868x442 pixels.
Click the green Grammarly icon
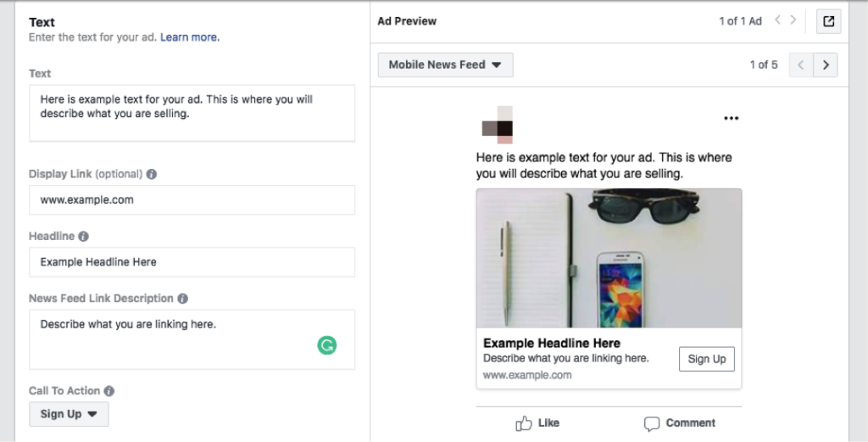327,345
